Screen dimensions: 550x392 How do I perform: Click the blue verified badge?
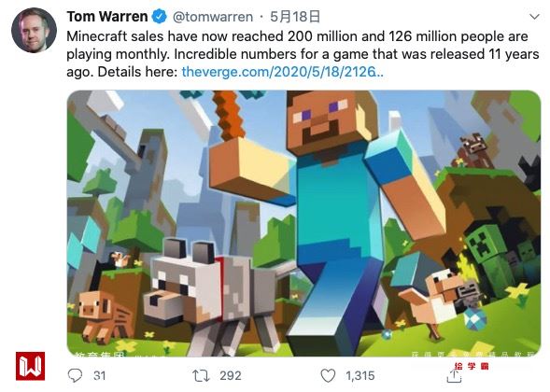coord(160,17)
